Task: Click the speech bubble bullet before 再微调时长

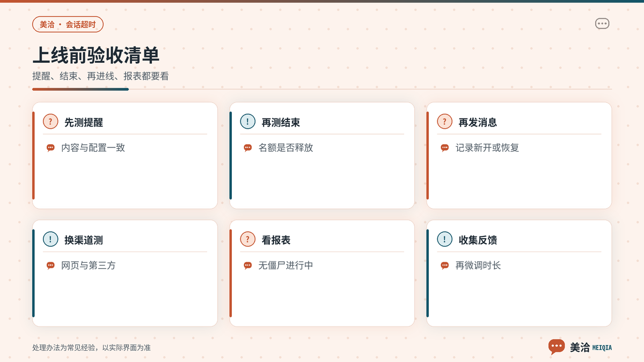Action: point(444,265)
